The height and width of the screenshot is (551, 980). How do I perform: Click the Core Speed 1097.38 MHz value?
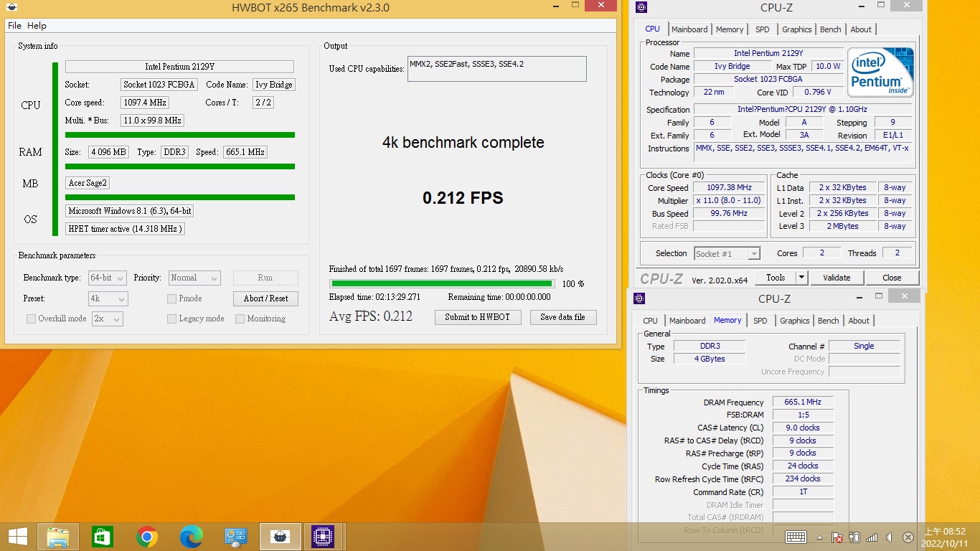pyautogui.click(x=729, y=188)
